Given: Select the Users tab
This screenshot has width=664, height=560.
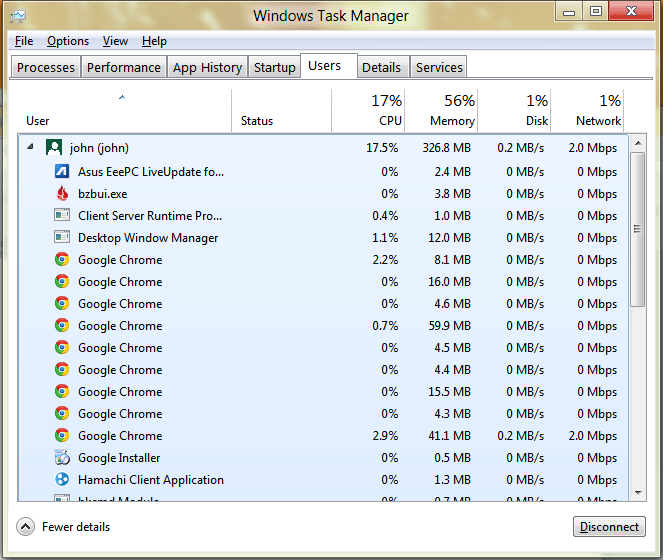Looking at the screenshot, I should 329,66.
